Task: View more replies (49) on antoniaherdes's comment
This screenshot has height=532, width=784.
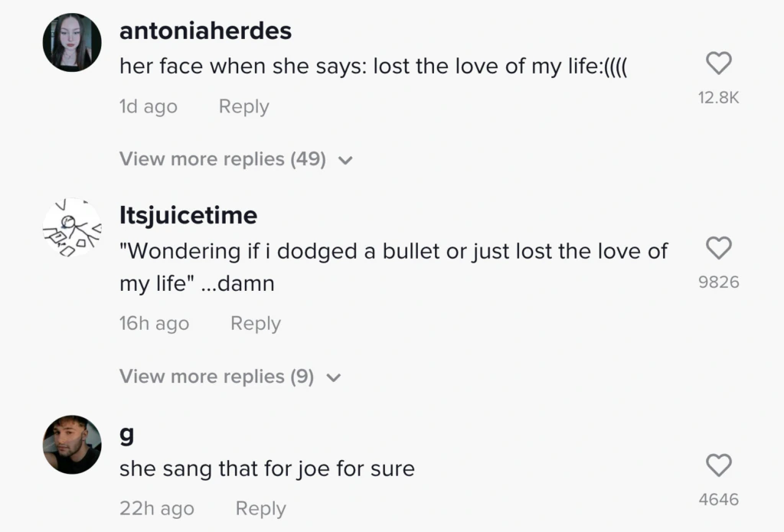Action: pyautogui.click(x=222, y=159)
